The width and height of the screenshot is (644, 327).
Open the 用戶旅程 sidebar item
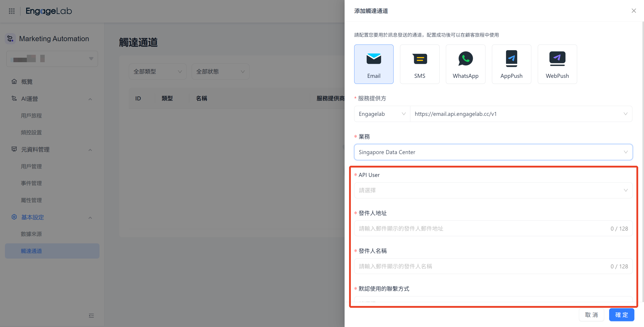(x=31, y=115)
